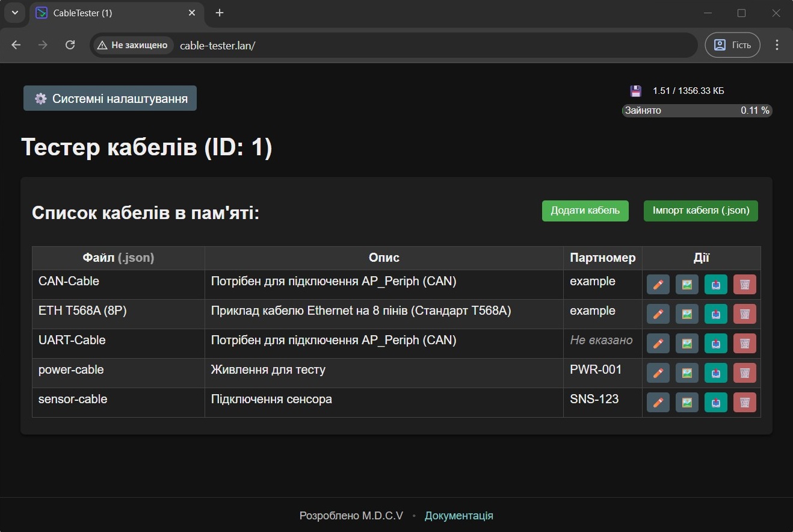This screenshot has height=532, width=793.
Task: Delete the power-cable using trash icon
Action: (x=744, y=373)
